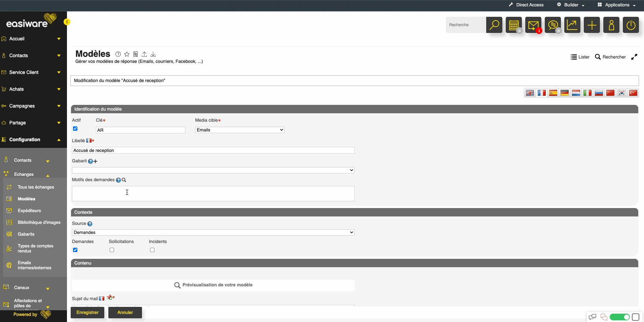Viewport: 644px width, 322px height.
Task: Open the chat bubble messages icon
Action: (552, 25)
